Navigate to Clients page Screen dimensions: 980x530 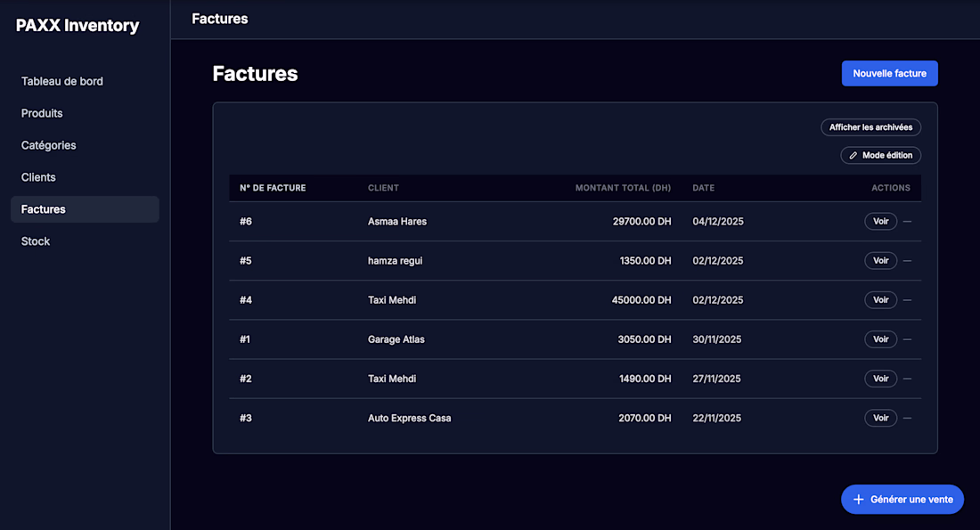coord(38,177)
